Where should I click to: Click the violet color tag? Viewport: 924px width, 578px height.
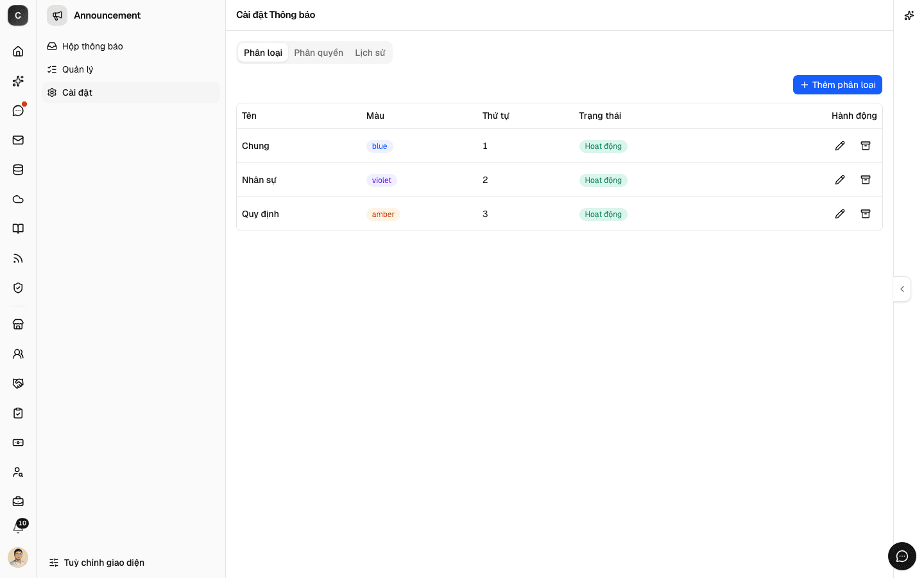pyautogui.click(x=382, y=180)
